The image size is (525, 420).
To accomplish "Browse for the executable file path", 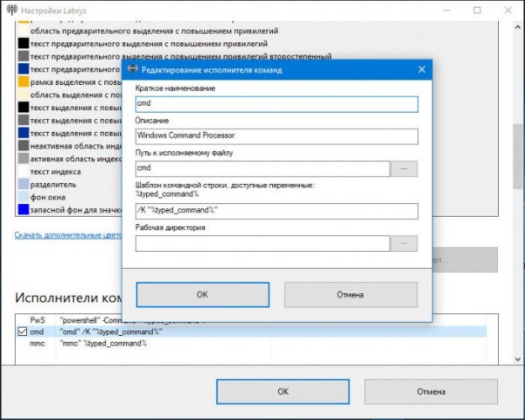I will (x=404, y=169).
